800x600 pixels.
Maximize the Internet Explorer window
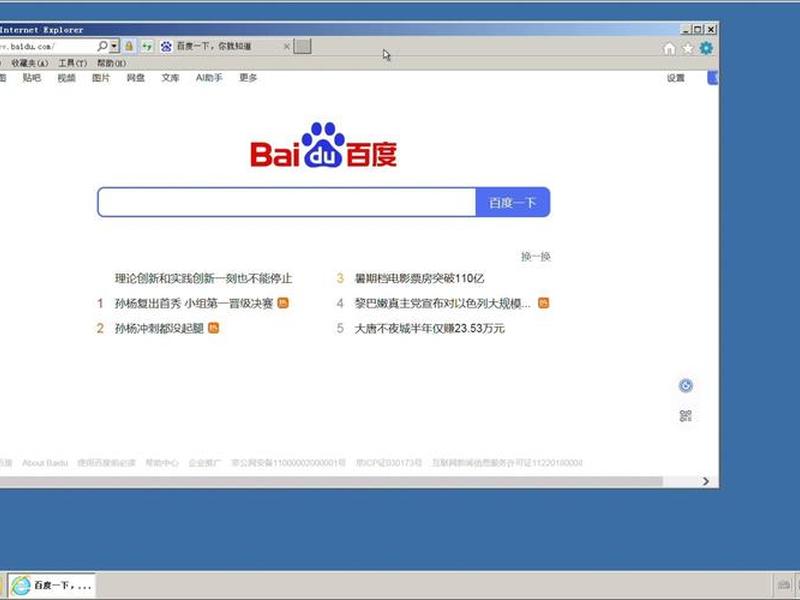pos(698,30)
